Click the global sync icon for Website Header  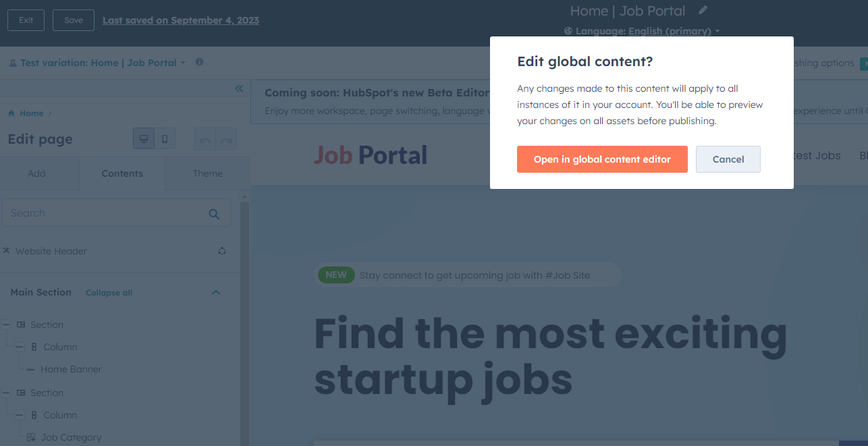point(222,251)
